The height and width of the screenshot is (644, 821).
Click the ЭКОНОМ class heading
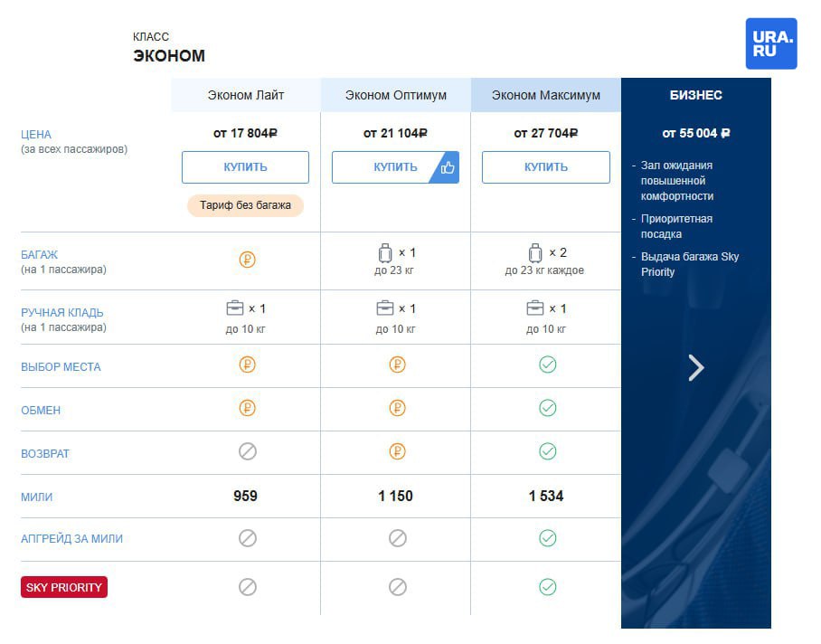pos(169,55)
